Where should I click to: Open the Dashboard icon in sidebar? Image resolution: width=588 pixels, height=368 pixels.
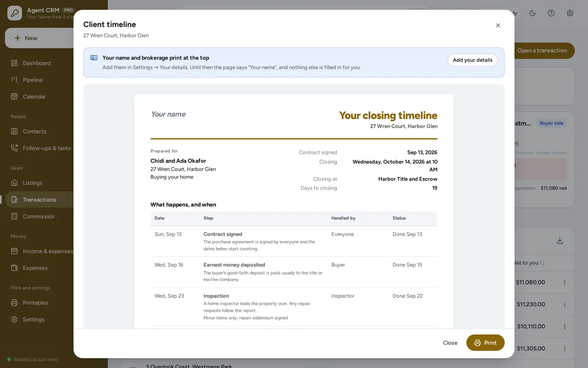(x=14, y=63)
